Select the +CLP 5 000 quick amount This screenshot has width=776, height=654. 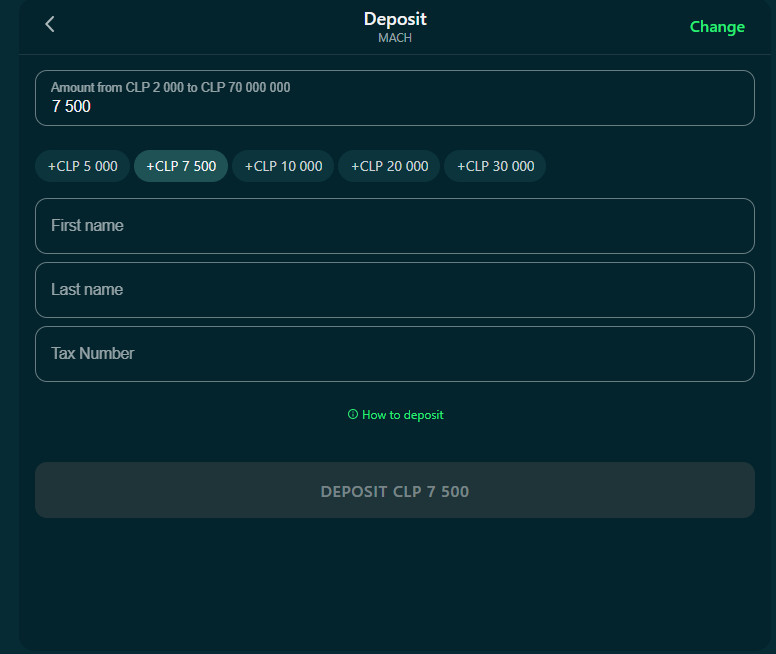pos(83,166)
